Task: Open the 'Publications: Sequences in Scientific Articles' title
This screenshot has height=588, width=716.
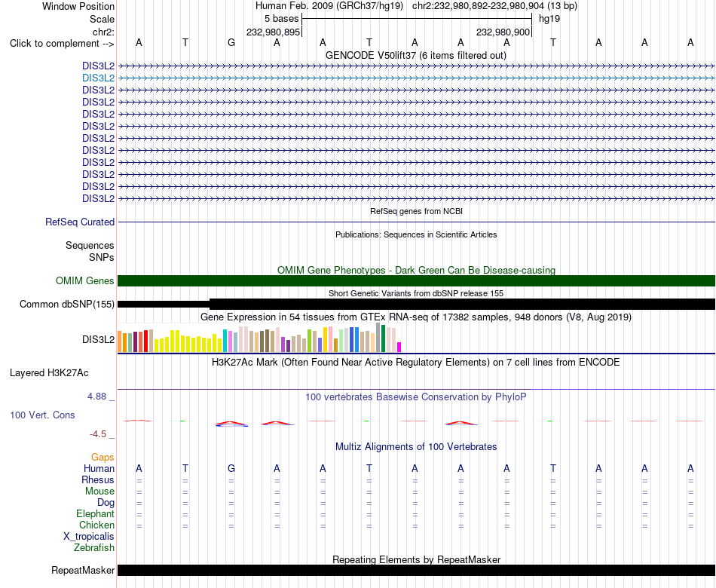Action: (416, 234)
